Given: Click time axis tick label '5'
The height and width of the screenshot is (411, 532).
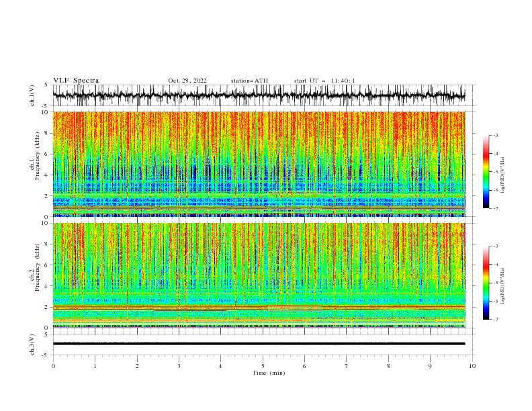Looking at the screenshot, I should coord(263,366).
